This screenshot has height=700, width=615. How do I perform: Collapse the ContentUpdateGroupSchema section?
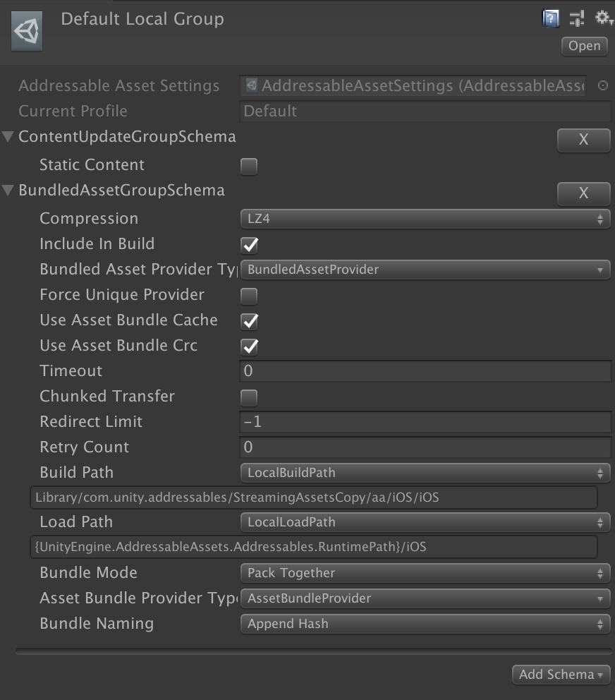click(x=8, y=137)
